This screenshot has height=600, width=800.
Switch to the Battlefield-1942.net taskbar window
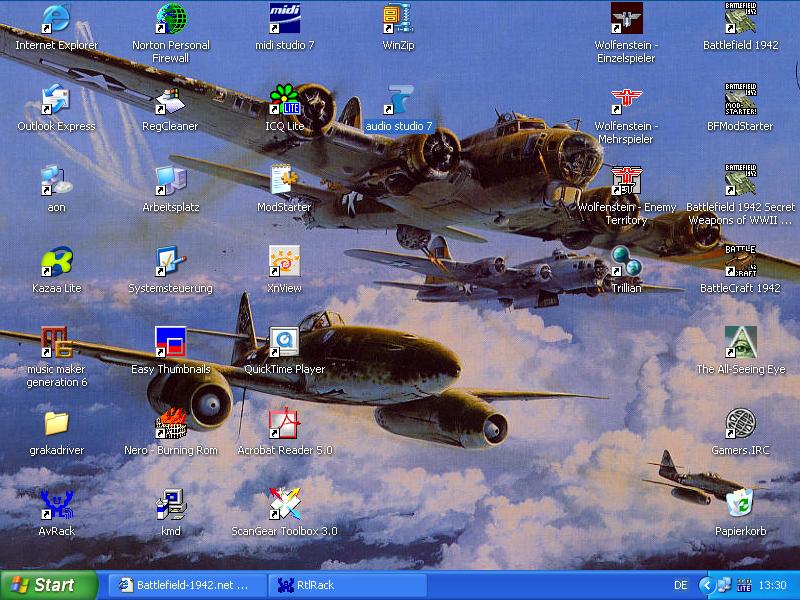coord(186,585)
